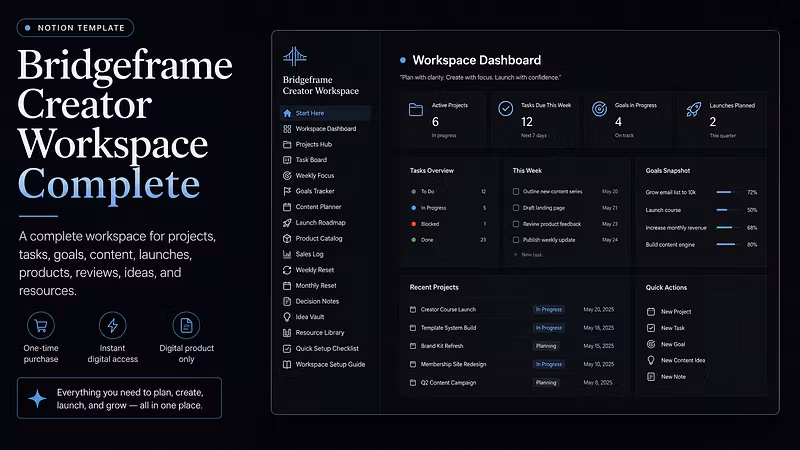Click the Resource Library books icon
Screen dimensions: 800x450
tap(287, 333)
